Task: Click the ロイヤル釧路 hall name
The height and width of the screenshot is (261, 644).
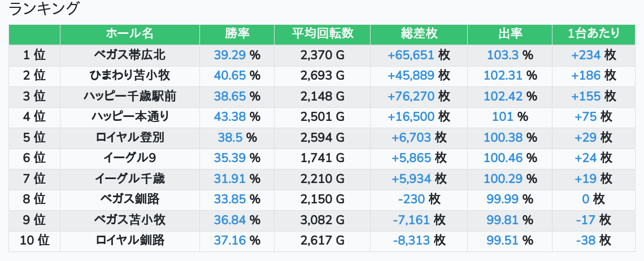Action: pyautogui.click(x=129, y=241)
